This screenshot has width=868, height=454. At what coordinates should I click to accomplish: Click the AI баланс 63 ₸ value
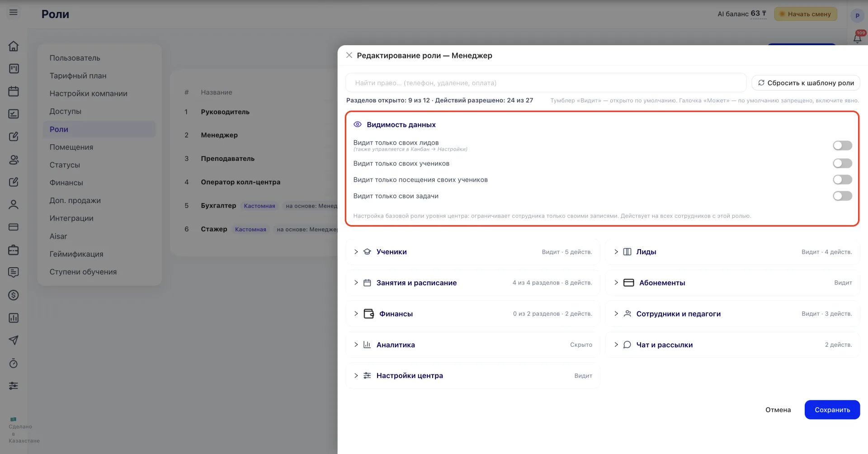coord(759,14)
